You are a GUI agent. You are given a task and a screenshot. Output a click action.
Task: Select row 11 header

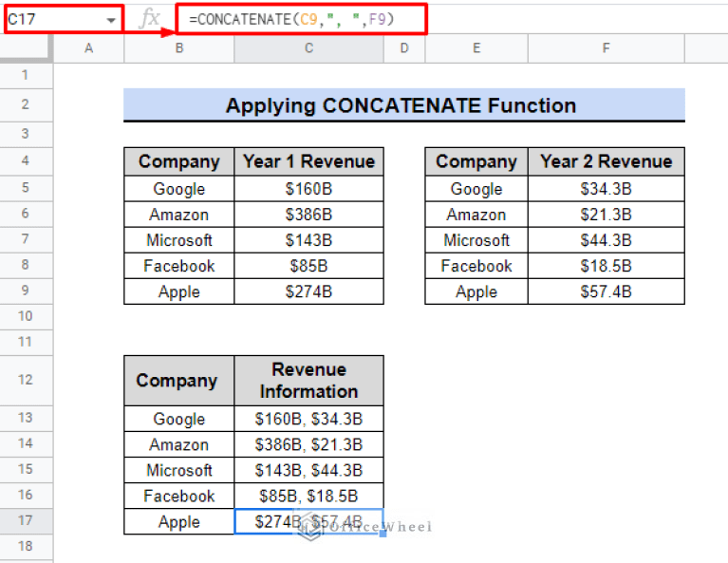coord(26,343)
